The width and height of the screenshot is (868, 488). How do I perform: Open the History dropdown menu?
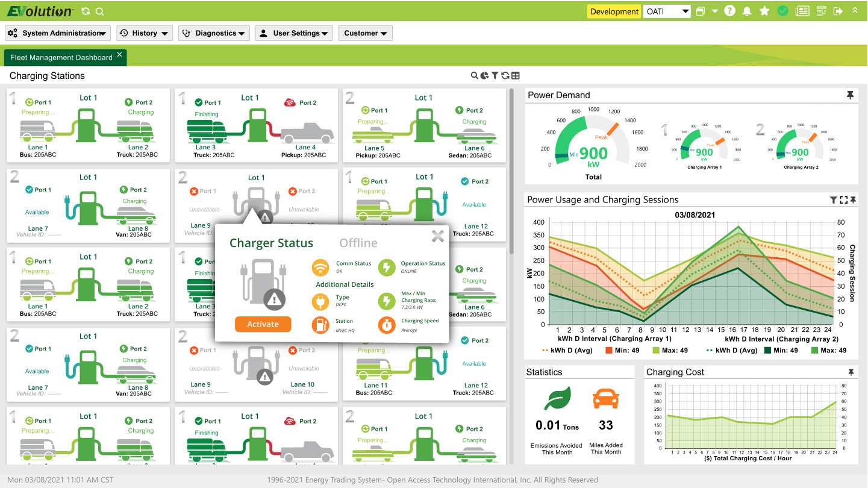[x=145, y=33]
